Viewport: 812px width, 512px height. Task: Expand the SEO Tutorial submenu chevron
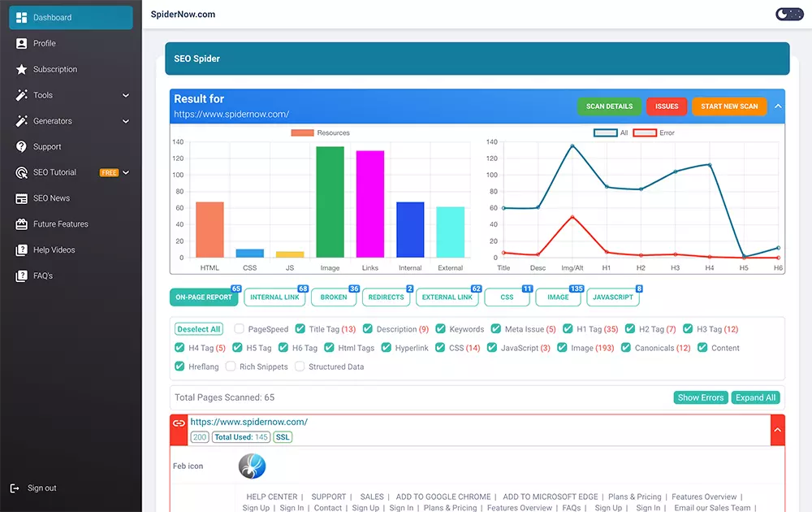[126, 172]
